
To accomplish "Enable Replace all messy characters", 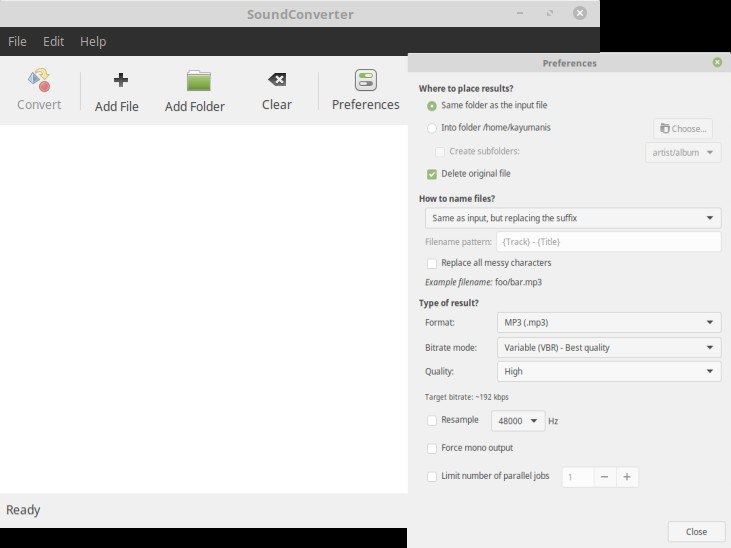I will point(432,264).
